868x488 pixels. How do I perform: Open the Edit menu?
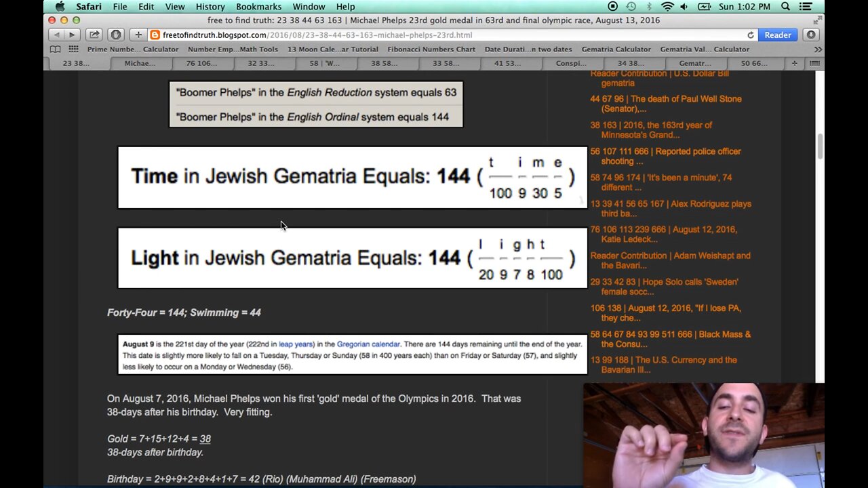146,7
